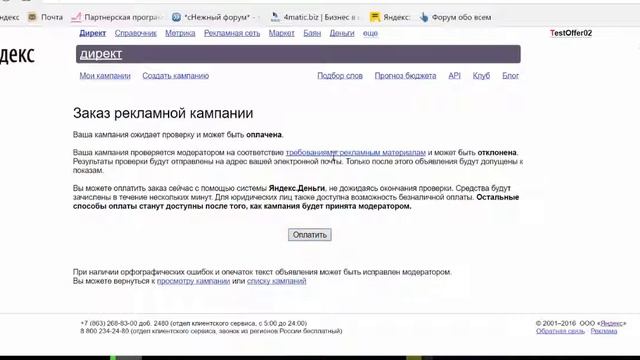
Task: Return to просмотру кампании
Action: (x=193, y=281)
